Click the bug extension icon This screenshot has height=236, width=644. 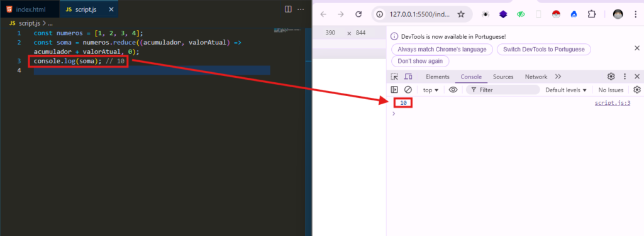(x=486, y=14)
